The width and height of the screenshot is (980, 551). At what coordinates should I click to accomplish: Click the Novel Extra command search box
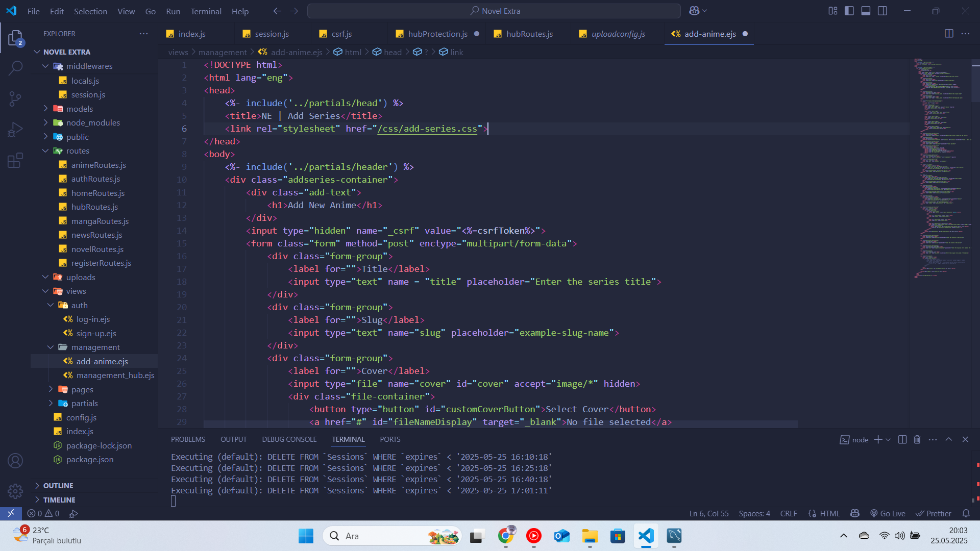[x=494, y=11]
